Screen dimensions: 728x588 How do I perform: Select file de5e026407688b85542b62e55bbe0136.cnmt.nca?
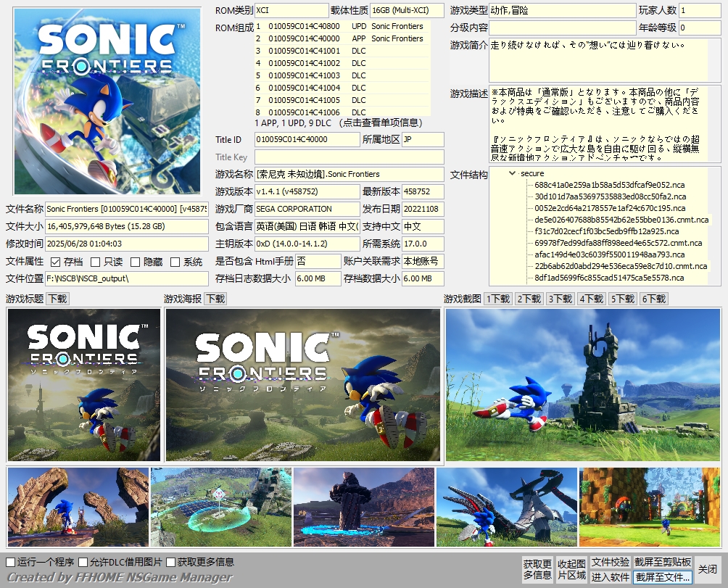[621, 220]
